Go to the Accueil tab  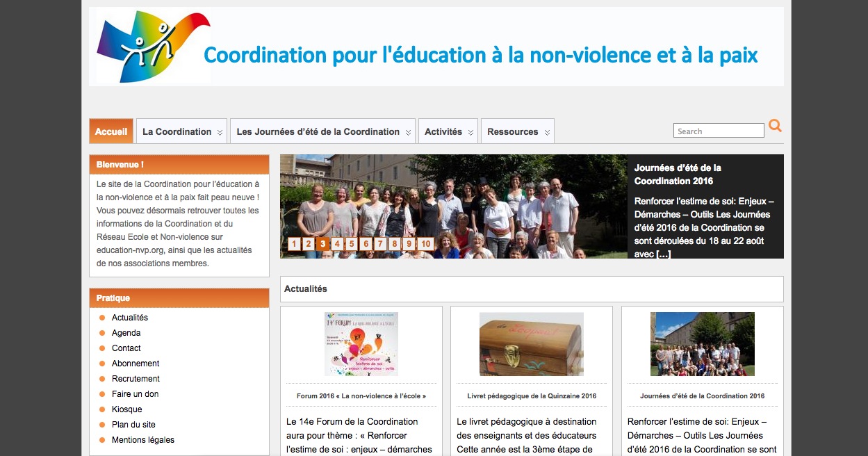coord(111,131)
